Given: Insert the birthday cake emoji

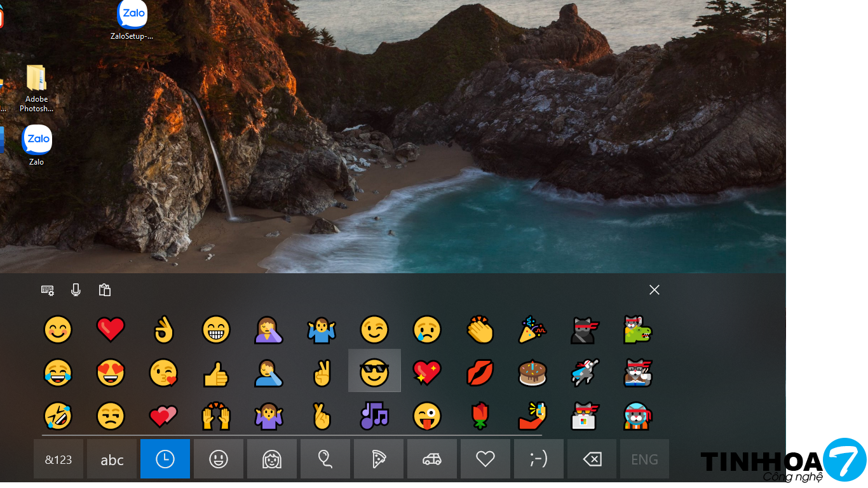Looking at the screenshot, I should (x=532, y=373).
